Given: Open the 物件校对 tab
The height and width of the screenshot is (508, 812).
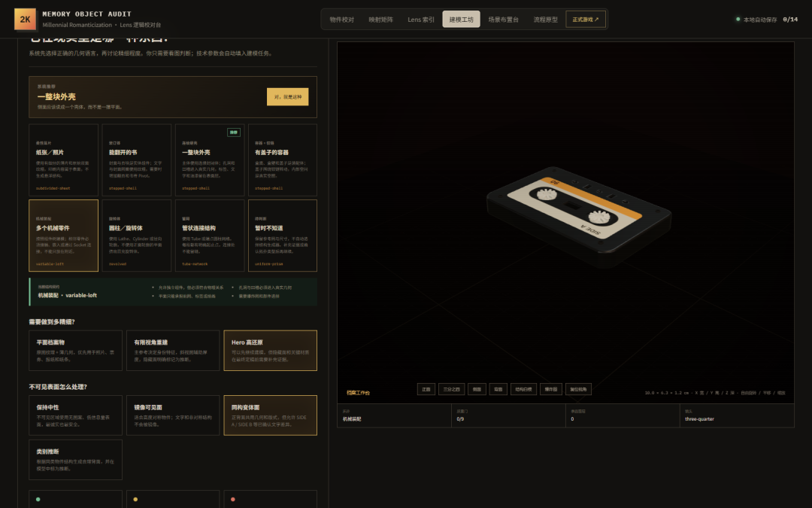Looking at the screenshot, I should (342, 20).
